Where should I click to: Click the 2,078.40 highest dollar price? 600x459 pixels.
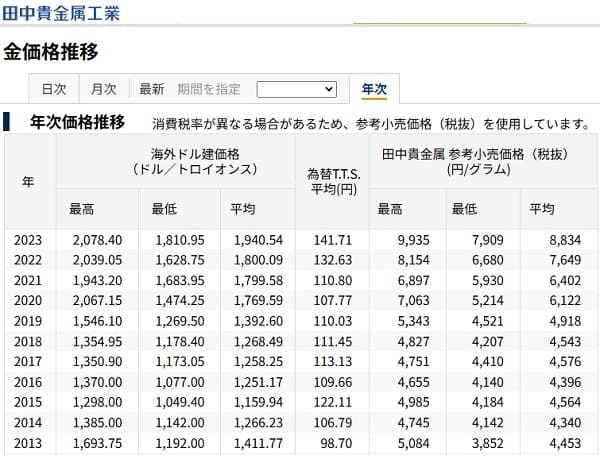pos(97,241)
